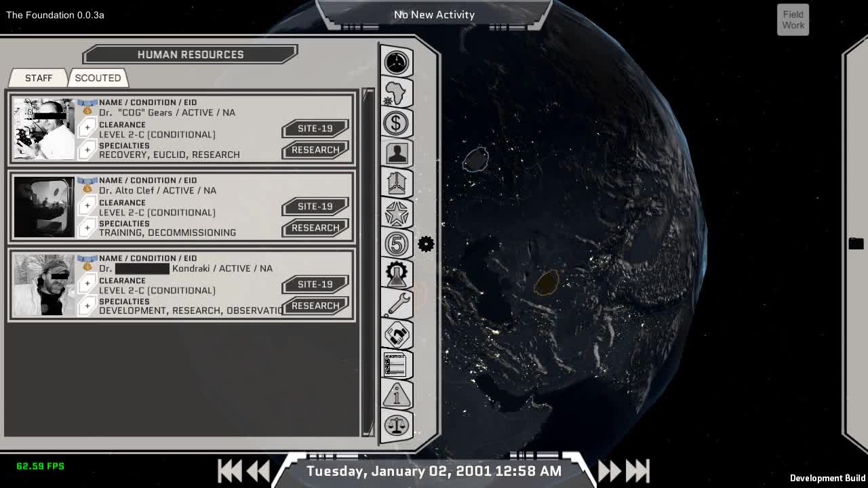868x488 pixels.
Task: Rewind time with double left arrows
Action: click(258, 470)
